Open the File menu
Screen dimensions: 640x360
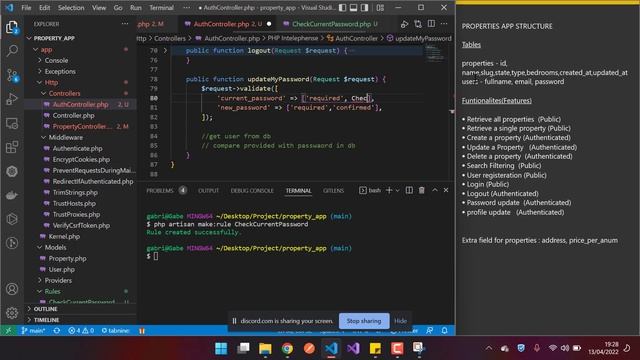point(26,8)
